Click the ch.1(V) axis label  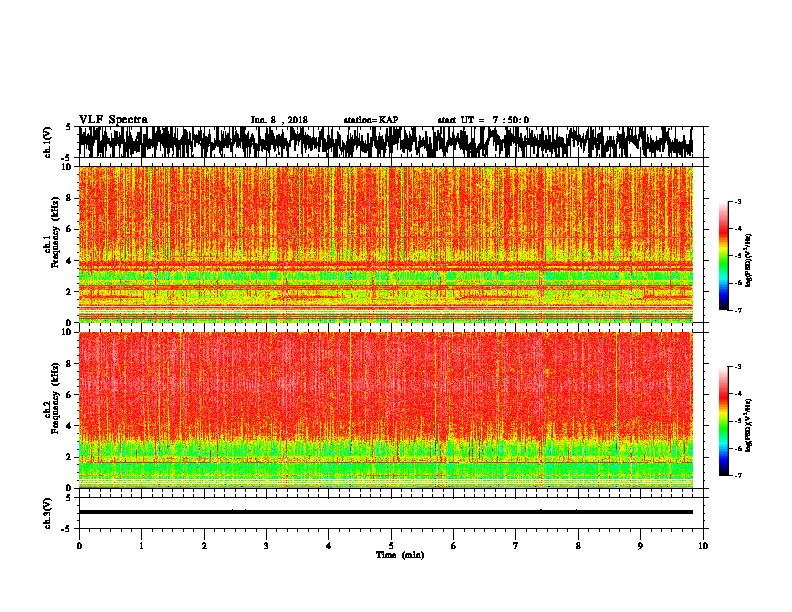pyautogui.click(x=48, y=142)
